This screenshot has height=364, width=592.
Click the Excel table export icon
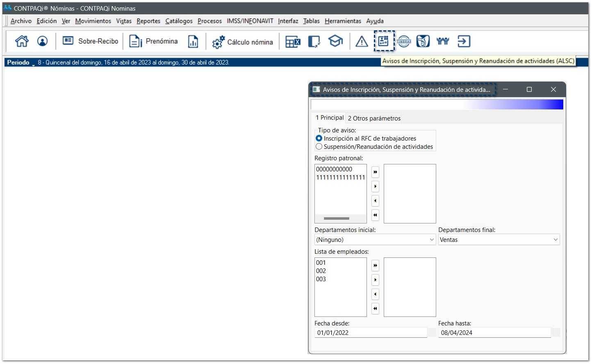click(293, 41)
